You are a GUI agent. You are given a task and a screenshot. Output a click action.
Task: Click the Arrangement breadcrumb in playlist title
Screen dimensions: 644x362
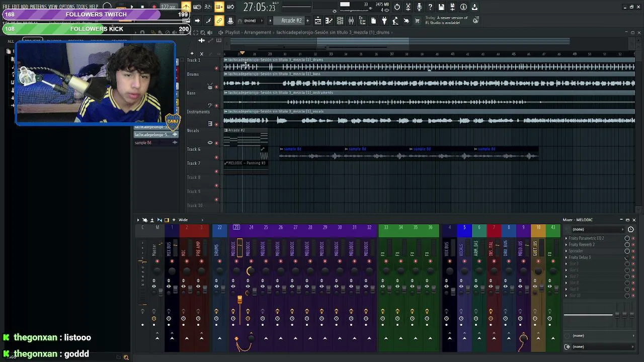click(258, 32)
